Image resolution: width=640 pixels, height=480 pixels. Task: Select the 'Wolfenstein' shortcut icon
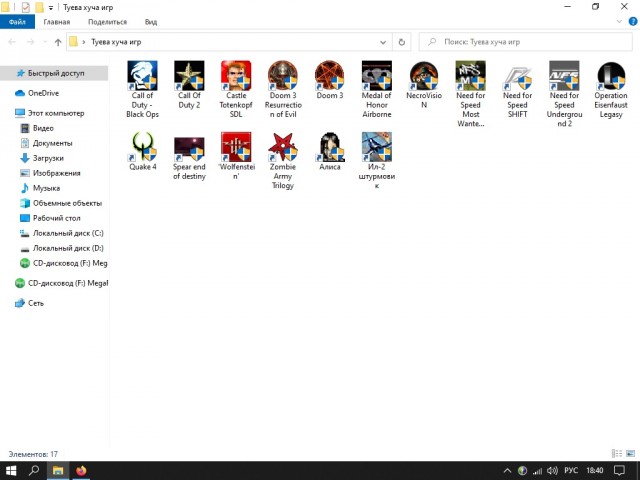coord(236,147)
